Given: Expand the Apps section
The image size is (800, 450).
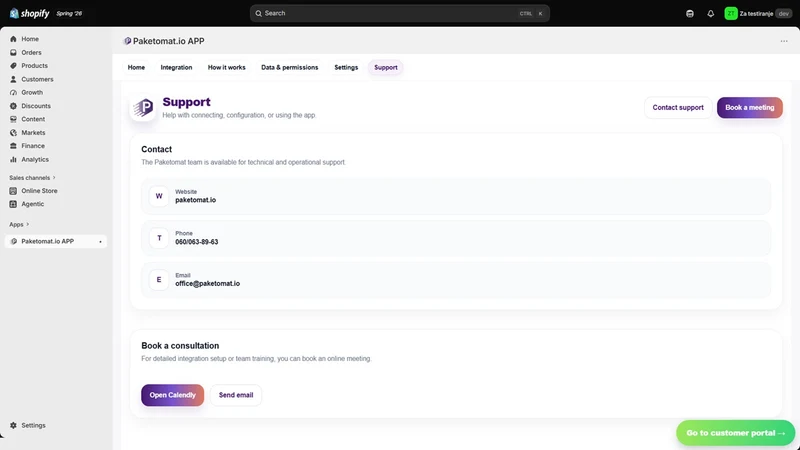Looking at the screenshot, I should tap(19, 224).
